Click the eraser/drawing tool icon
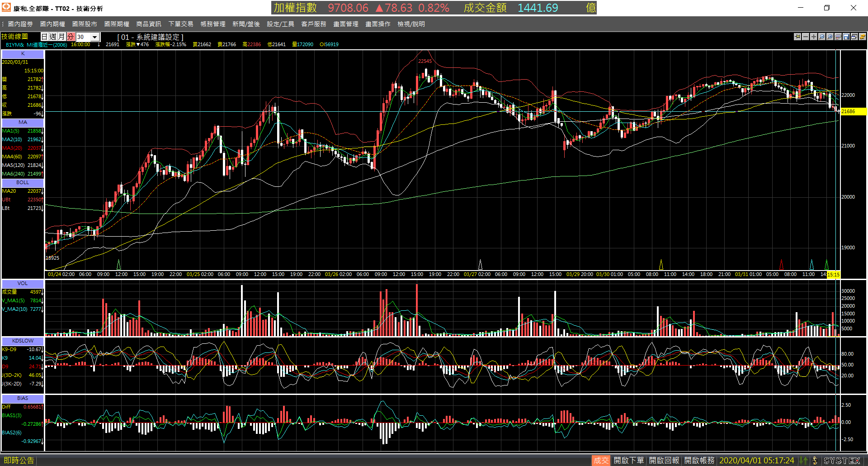Screen dimensions: 868x466 (838, 37)
